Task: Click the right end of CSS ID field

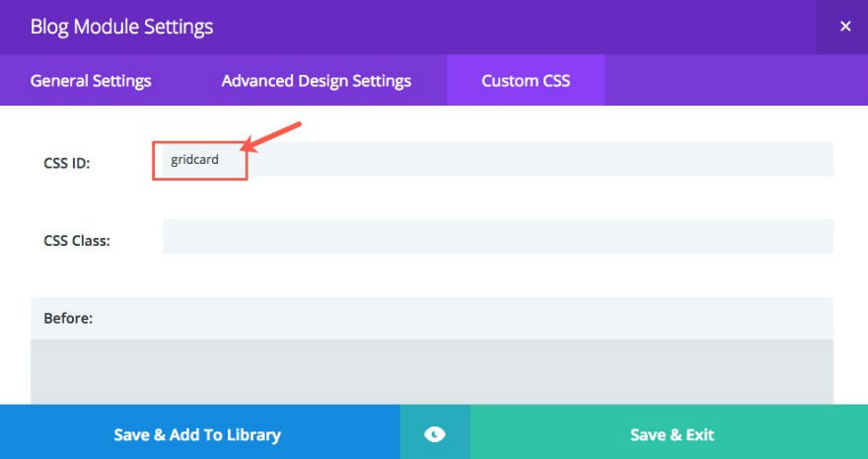Action: [x=809, y=160]
